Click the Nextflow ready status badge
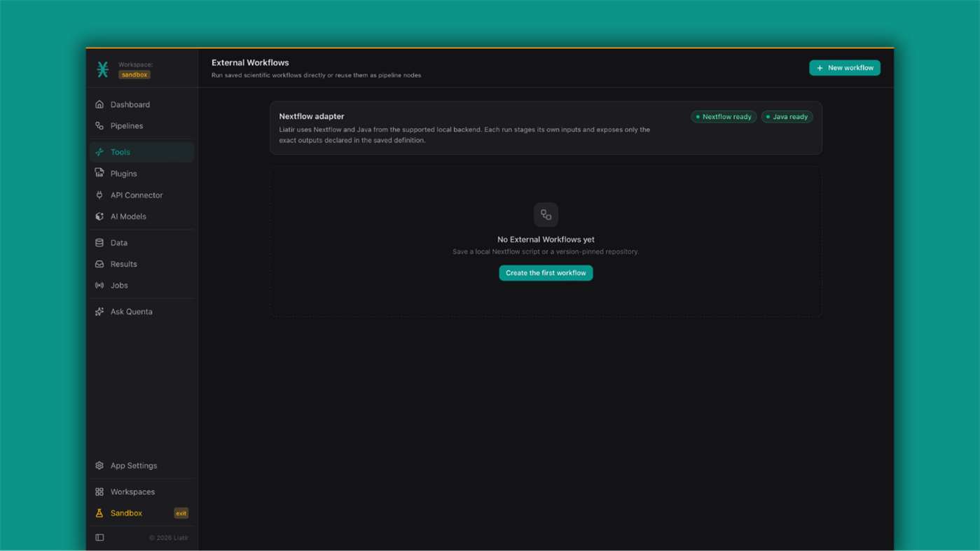 coord(724,117)
